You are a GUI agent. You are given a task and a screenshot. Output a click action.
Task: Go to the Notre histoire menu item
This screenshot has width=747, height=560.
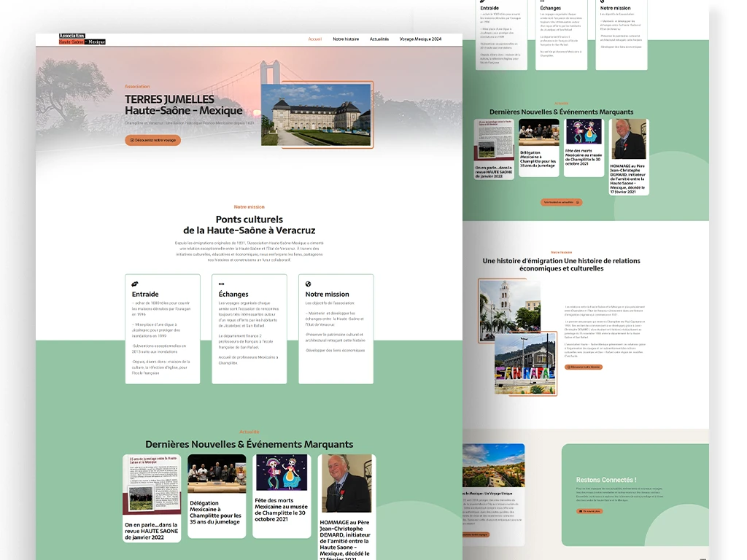[346, 39]
